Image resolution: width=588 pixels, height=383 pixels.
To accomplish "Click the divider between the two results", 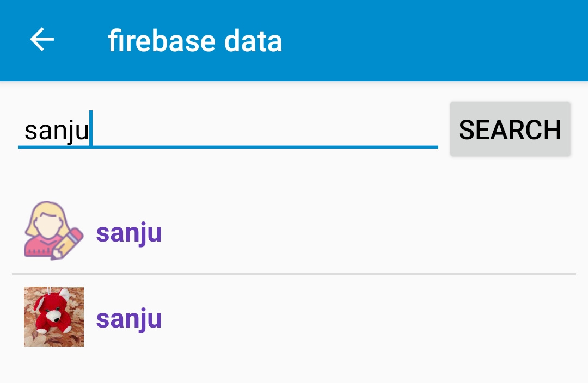I will pyautogui.click(x=294, y=272).
